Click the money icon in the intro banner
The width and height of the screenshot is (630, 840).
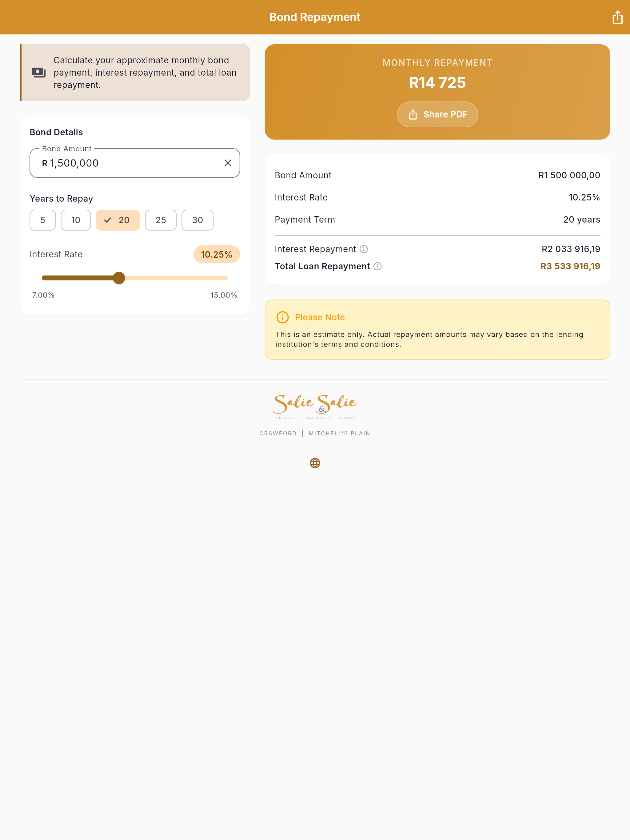pyautogui.click(x=39, y=72)
